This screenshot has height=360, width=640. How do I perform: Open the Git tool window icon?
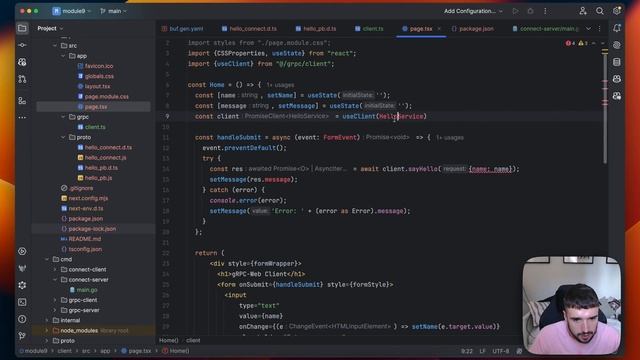click(22, 336)
